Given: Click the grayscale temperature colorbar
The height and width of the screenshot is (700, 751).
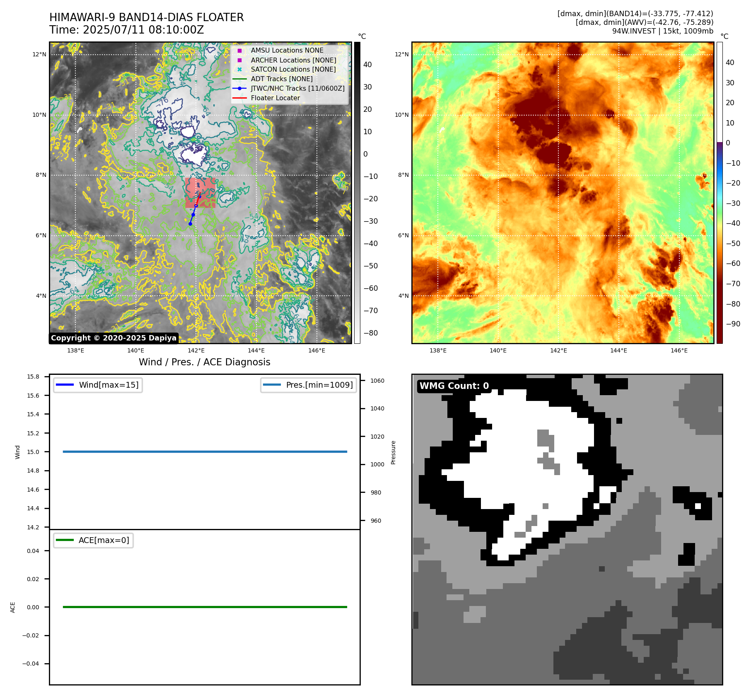Looking at the screenshot, I should tap(357, 193).
